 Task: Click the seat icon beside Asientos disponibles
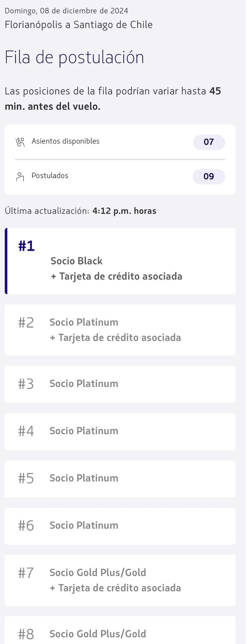point(20,142)
